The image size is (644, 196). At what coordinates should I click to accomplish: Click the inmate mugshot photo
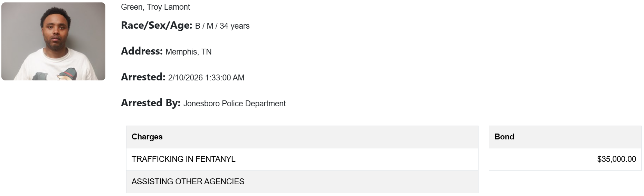pyautogui.click(x=53, y=41)
